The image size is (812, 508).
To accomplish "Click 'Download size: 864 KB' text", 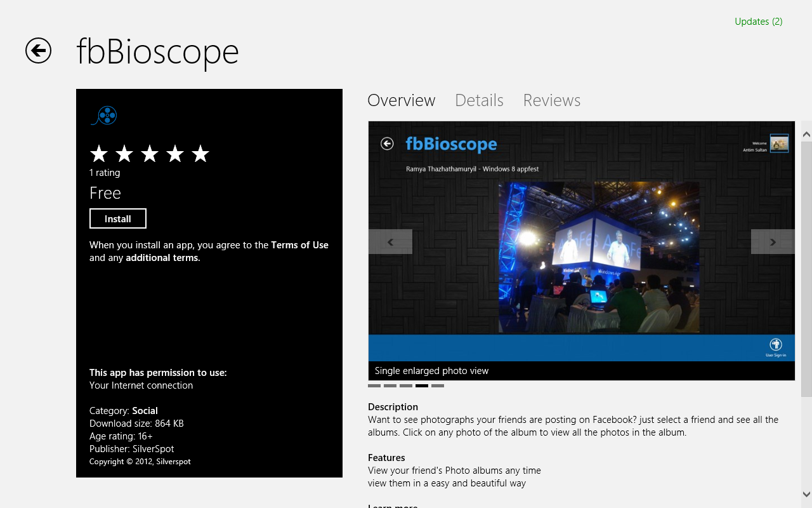I will [x=136, y=424].
